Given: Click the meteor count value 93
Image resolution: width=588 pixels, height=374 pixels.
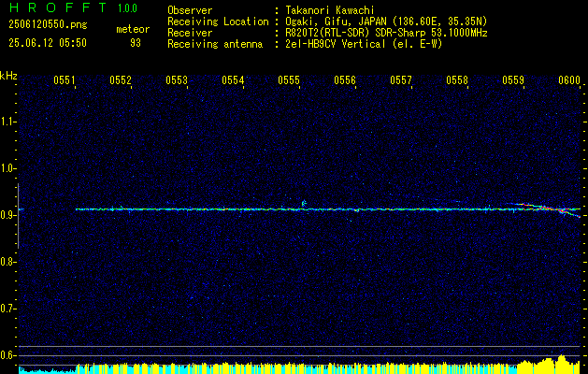Looking at the screenshot, I should coord(136,43).
